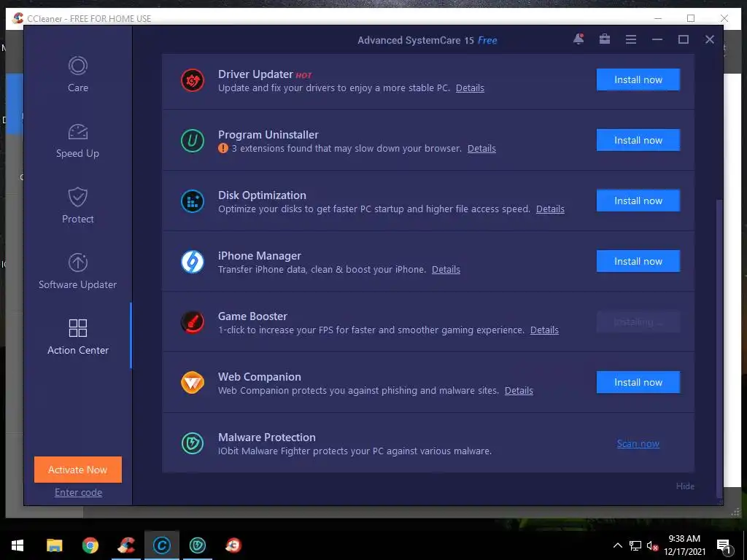The width and height of the screenshot is (747, 560).
Task: Click the network tray icon
Action: 635,545
